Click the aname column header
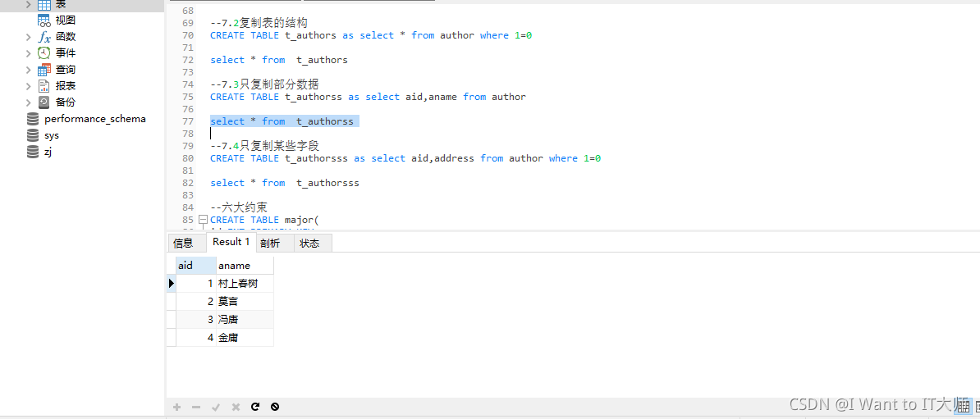980x419 pixels. click(x=245, y=266)
